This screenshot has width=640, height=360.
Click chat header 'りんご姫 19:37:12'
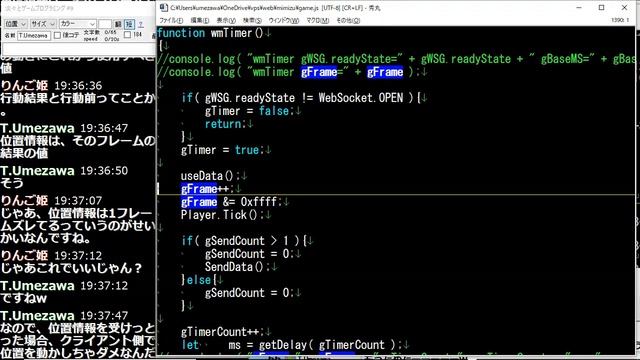[x=51, y=256]
